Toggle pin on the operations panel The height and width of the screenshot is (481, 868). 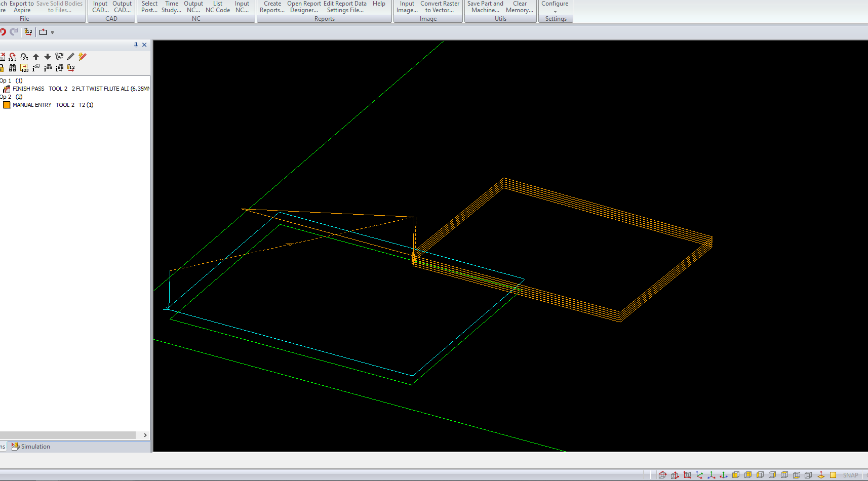136,45
